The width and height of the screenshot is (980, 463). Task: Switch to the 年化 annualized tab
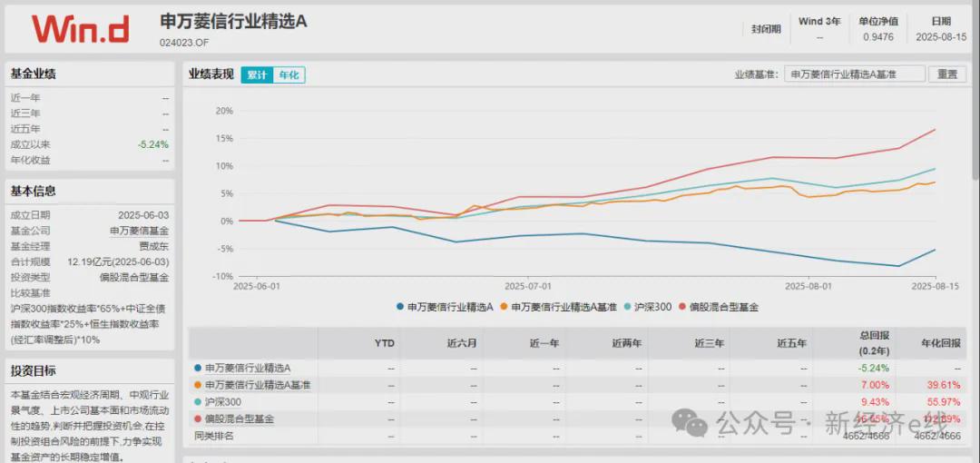[x=289, y=75]
